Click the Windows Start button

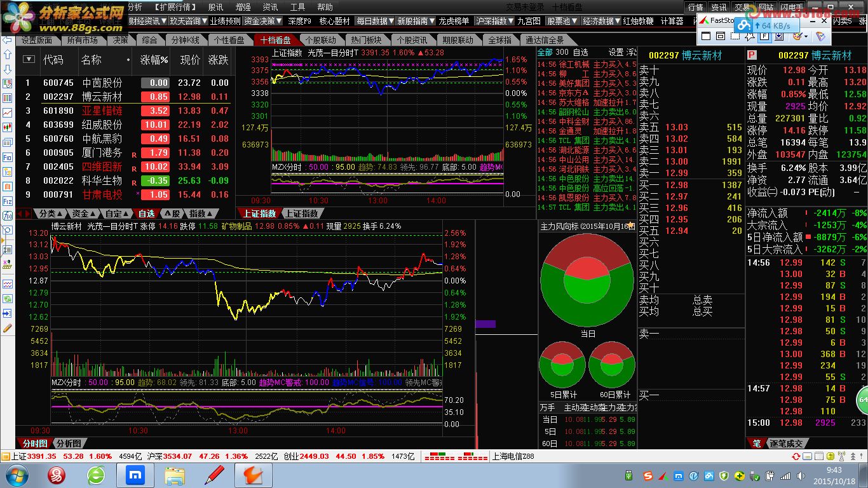17,475
